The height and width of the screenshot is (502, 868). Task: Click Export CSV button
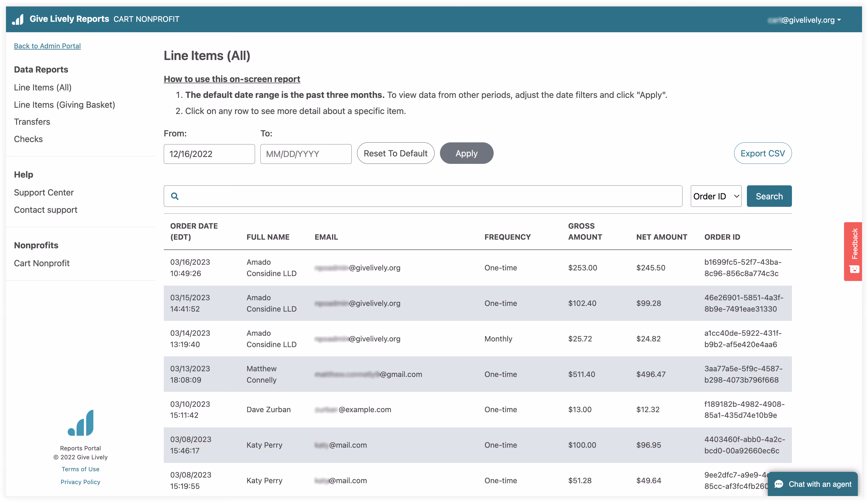coord(763,153)
